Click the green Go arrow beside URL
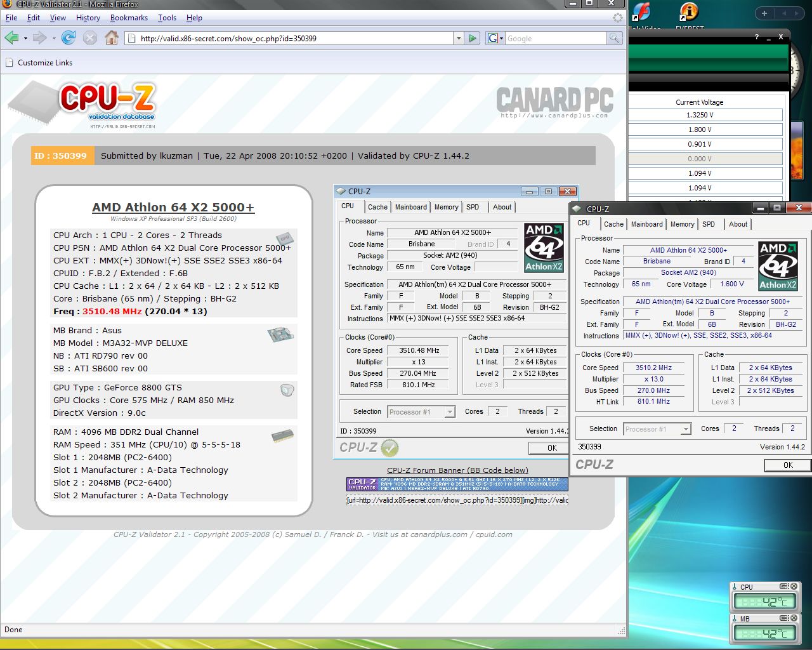The height and width of the screenshot is (650, 812). tap(473, 38)
